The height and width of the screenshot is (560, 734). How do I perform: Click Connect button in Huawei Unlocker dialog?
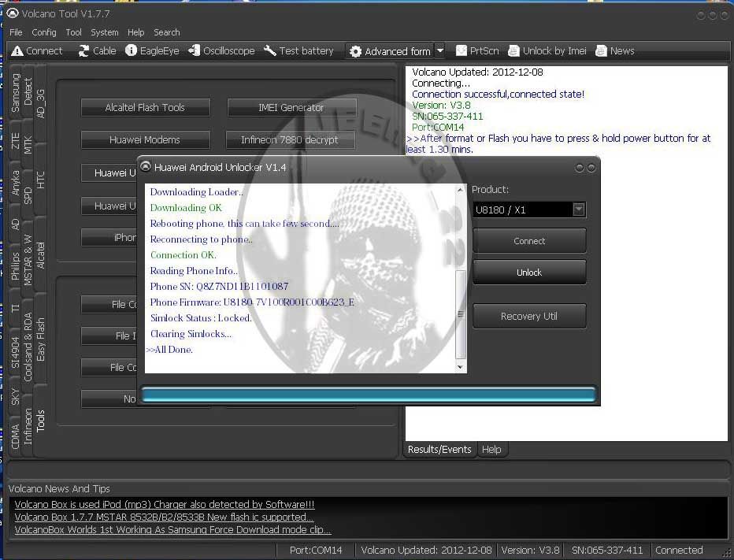click(x=529, y=241)
